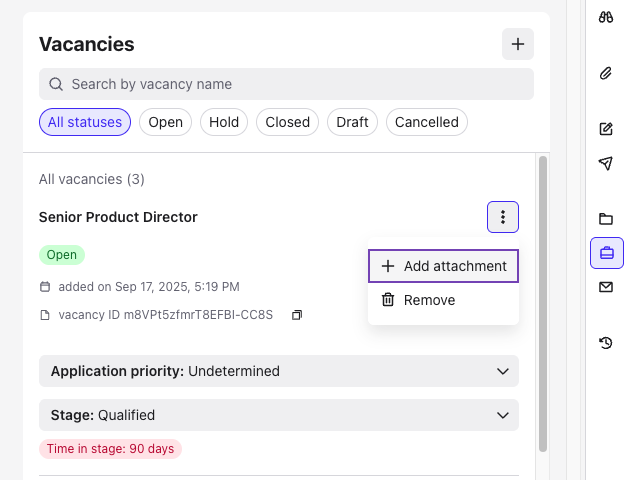The width and height of the screenshot is (628, 480).
Task: Click the paper plane send icon
Action: point(605,163)
